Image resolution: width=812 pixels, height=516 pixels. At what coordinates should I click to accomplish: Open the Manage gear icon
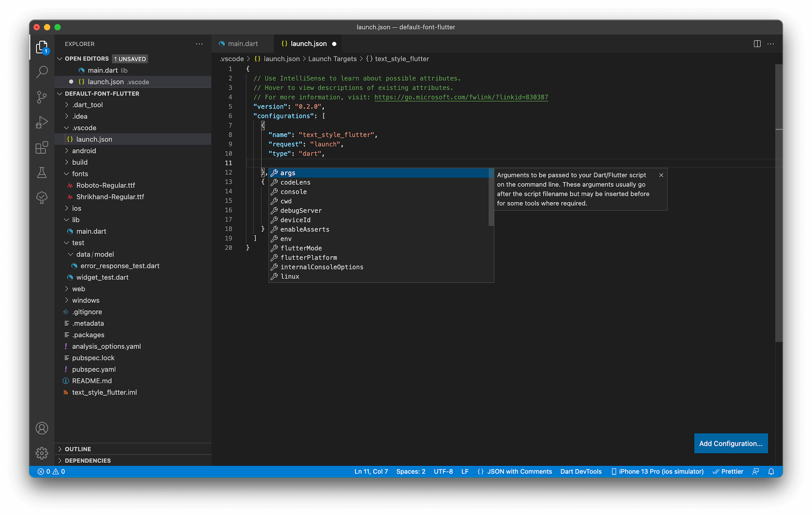tap(42, 453)
